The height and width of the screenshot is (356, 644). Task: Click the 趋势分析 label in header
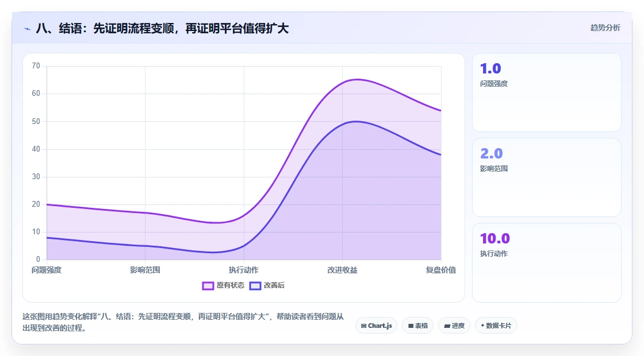click(605, 28)
